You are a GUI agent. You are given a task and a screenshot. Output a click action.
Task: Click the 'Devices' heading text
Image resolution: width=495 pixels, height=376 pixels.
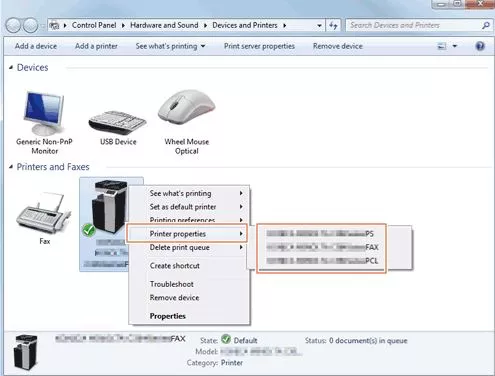tap(32, 68)
